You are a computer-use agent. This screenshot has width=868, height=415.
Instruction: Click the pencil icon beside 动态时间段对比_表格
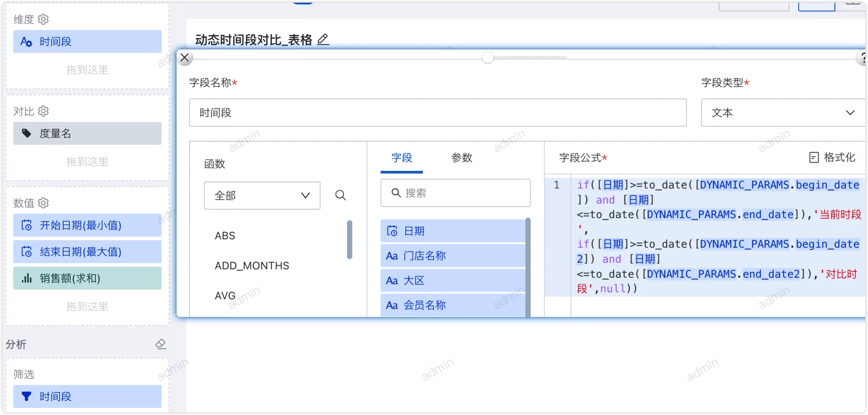(x=324, y=39)
